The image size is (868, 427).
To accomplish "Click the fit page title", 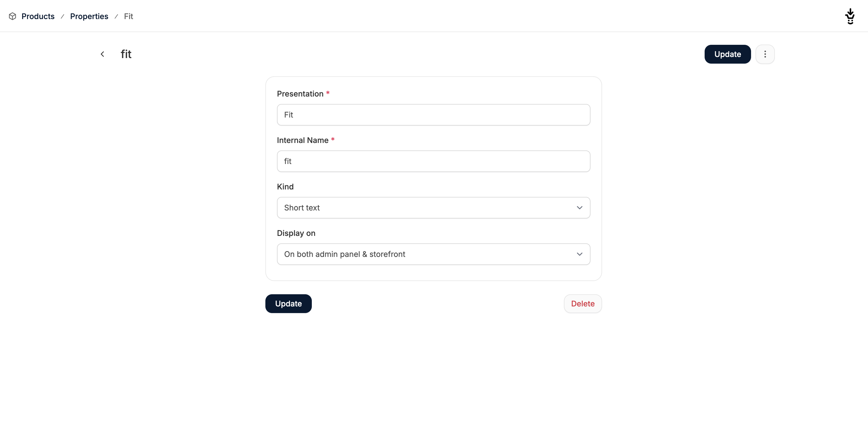I will coord(126,54).
